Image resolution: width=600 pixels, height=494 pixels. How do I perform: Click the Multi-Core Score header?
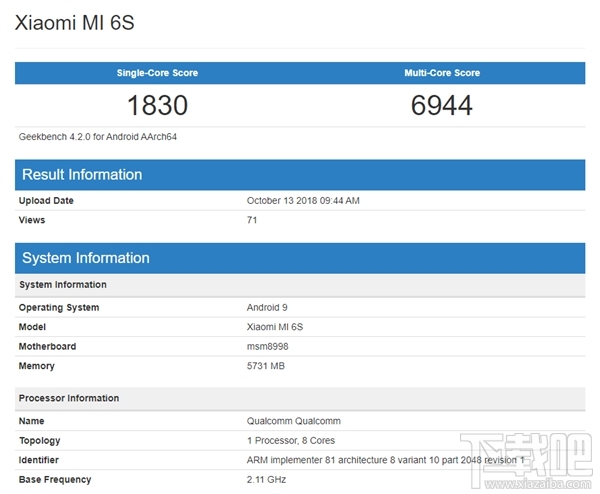441,73
